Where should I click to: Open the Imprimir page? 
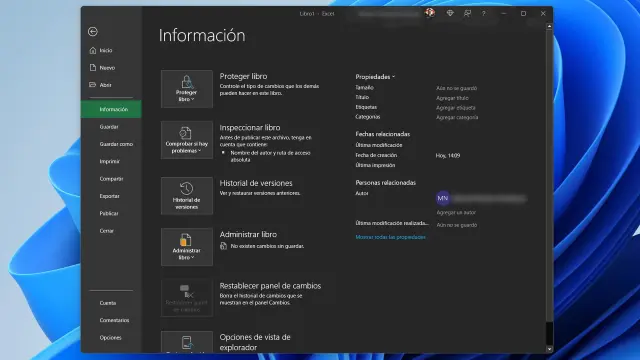111,161
